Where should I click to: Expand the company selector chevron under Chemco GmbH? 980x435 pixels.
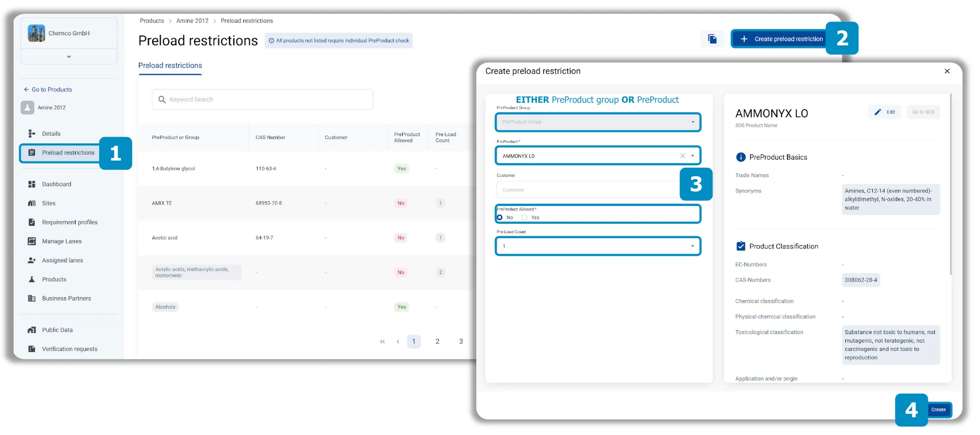pyautogui.click(x=69, y=56)
